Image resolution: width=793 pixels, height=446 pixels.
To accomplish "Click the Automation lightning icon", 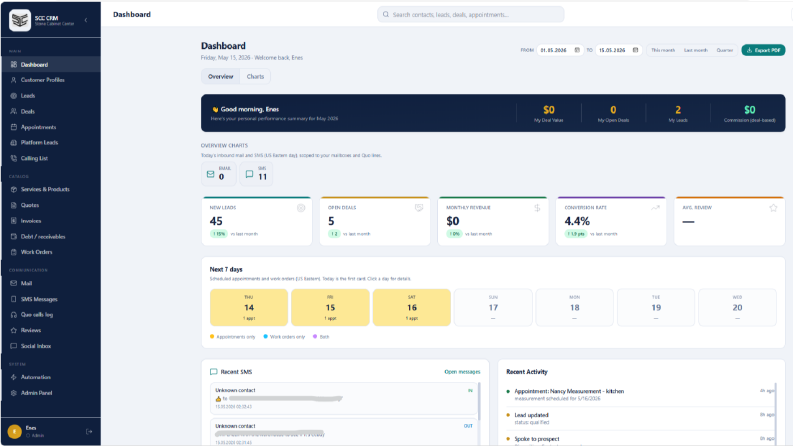I will click(14, 377).
